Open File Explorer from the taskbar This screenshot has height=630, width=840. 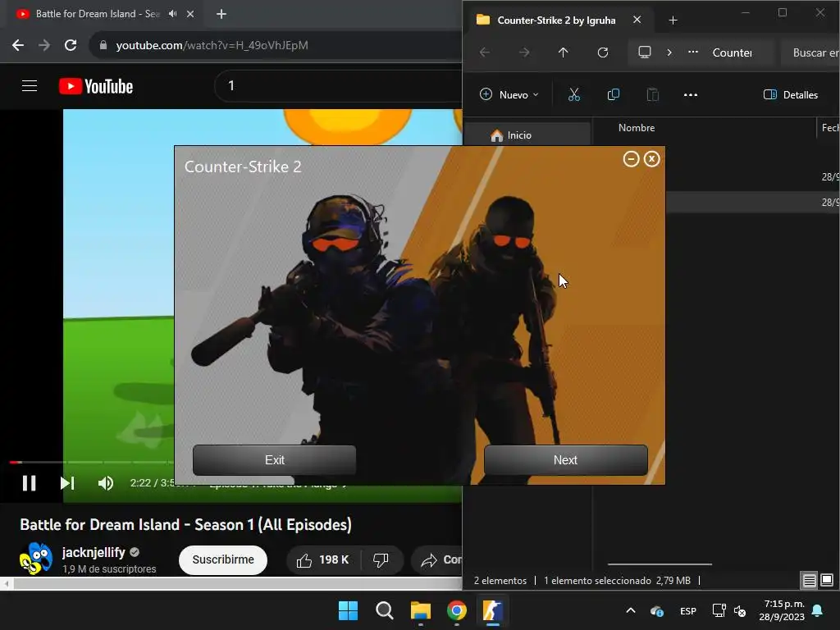[x=421, y=610]
